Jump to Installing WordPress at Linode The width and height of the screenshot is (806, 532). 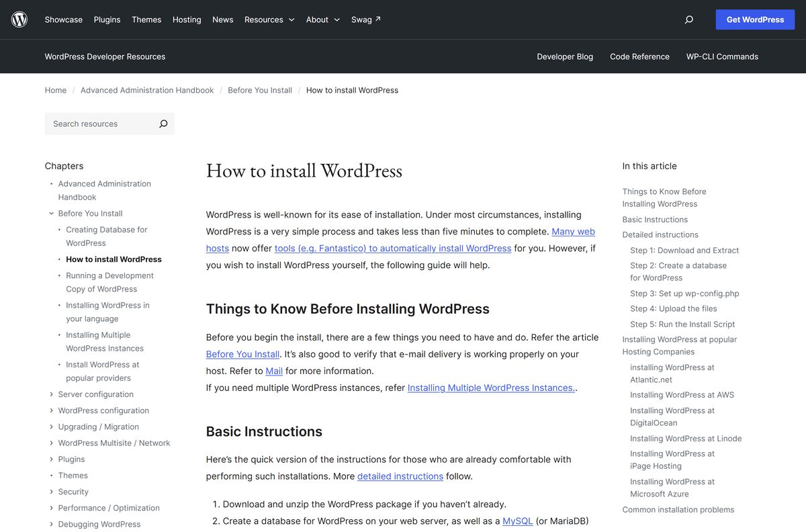pos(686,439)
